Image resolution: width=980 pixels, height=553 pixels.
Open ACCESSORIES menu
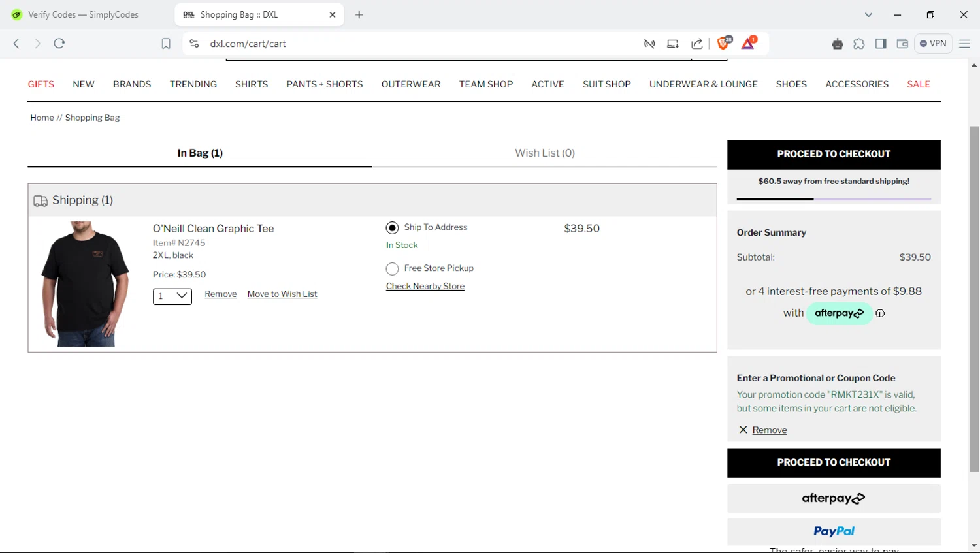coord(857,84)
